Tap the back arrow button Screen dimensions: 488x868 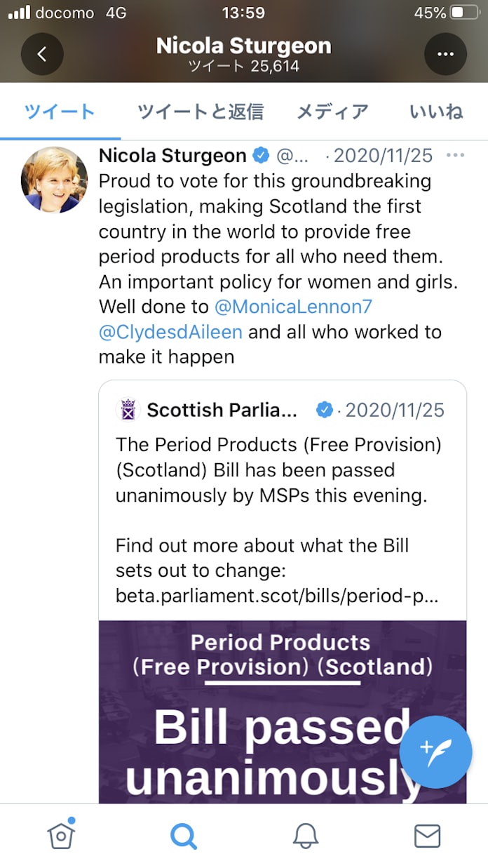pyautogui.click(x=42, y=54)
